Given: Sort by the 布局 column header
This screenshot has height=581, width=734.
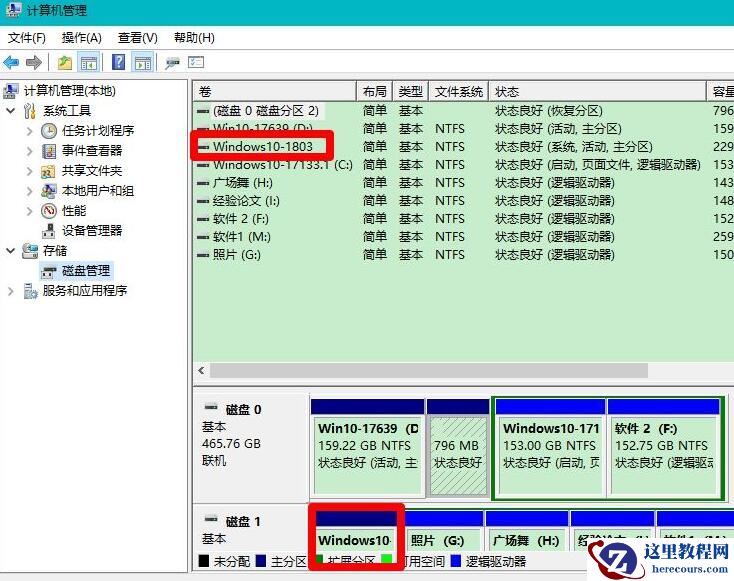Looking at the screenshot, I should (374, 91).
